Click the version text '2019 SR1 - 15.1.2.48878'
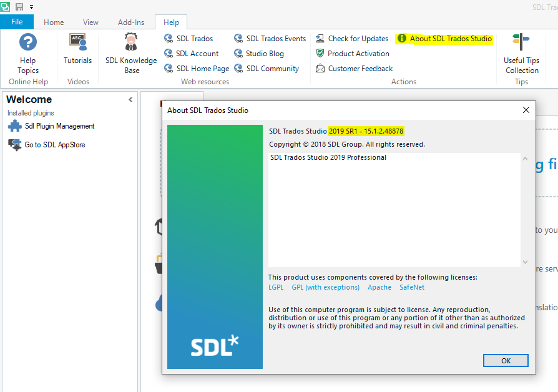The height and width of the screenshot is (392, 558). (x=366, y=131)
